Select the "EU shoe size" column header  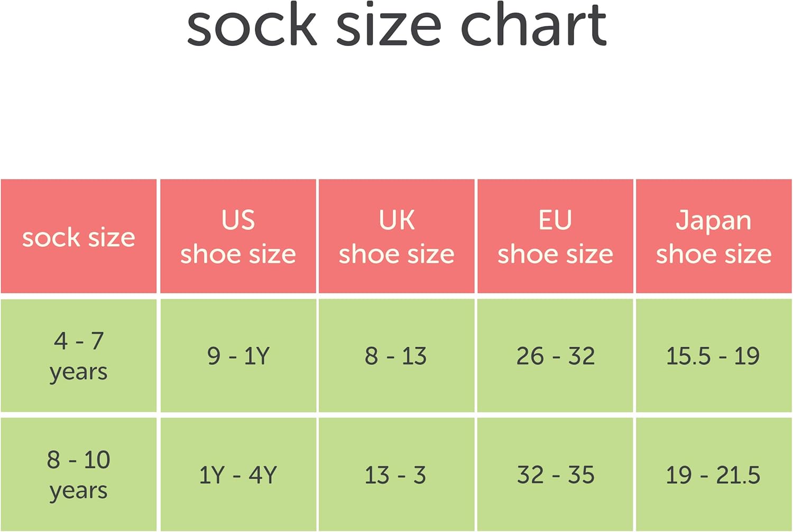[555, 237]
